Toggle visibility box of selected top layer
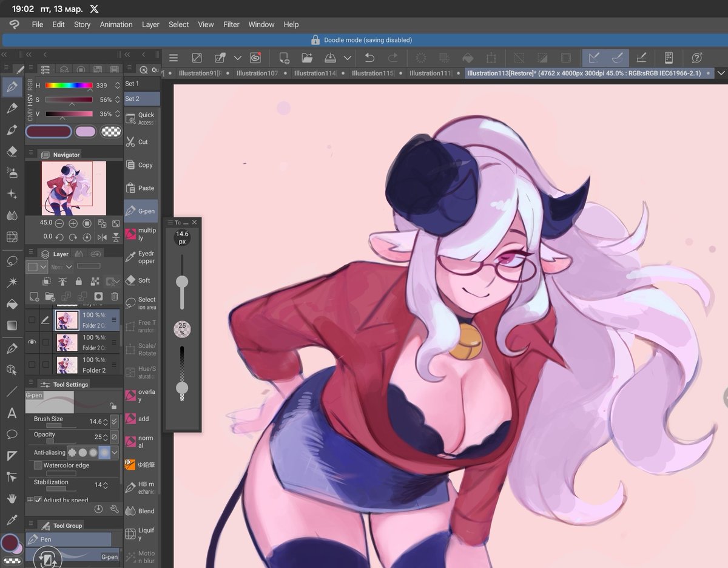The width and height of the screenshot is (728, 568). click(x=32, y=320)
